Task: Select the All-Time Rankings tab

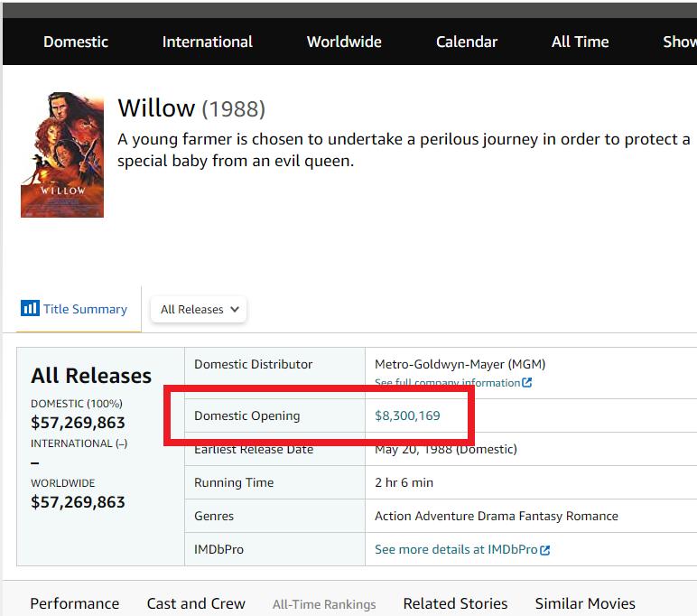Action: tap(324, 604)
